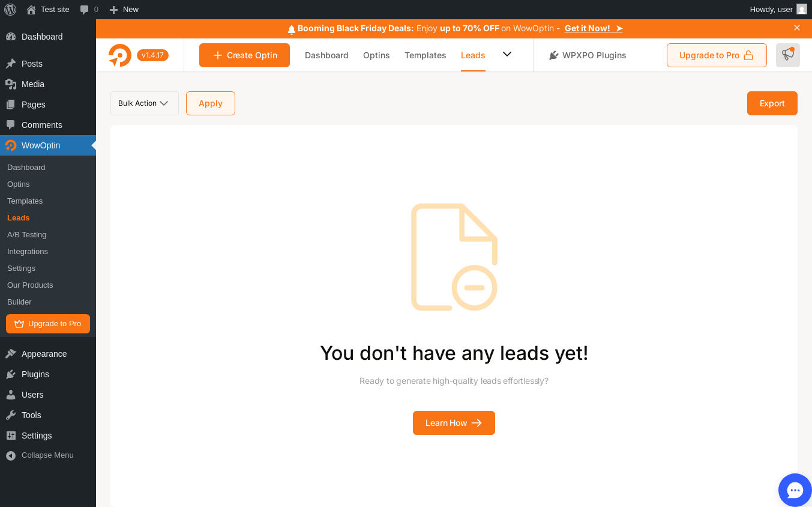Click the user avatar in admin bar
This screenshot has width=812, height=507.
[x=802, y=10]
